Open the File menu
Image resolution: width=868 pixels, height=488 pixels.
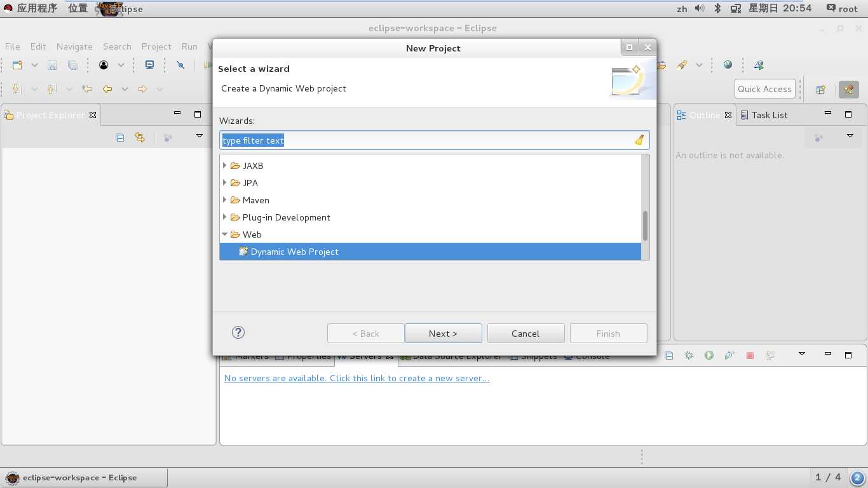(13, 46)
